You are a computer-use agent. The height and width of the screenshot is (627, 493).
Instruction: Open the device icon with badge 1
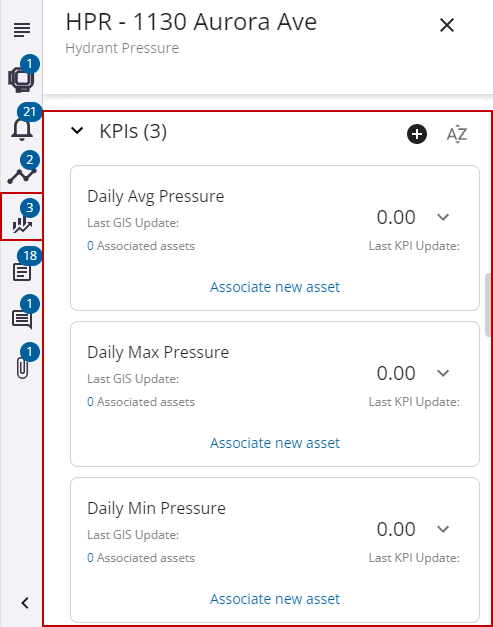pos(22,76)
